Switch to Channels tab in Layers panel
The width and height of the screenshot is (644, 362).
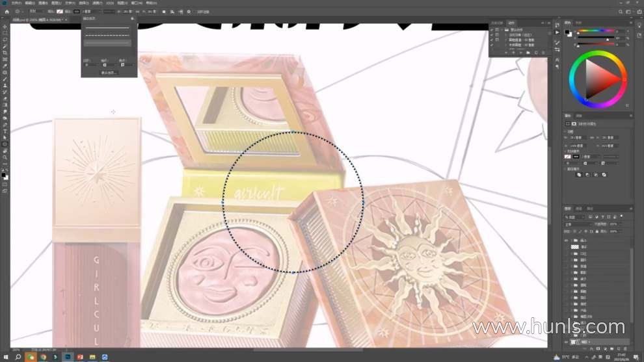pos(579,209)
